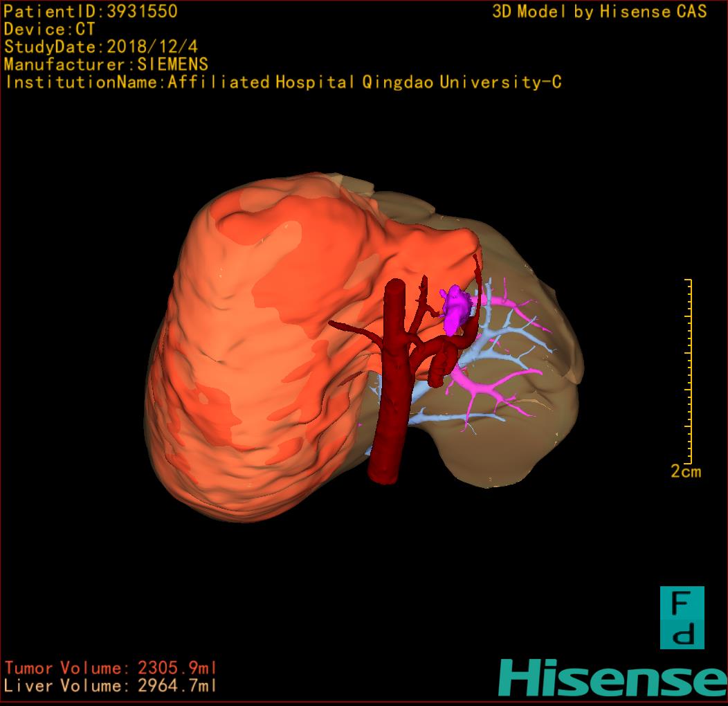Click the Device:CT label
Viewport: 728px width, 706px height.
49,29
